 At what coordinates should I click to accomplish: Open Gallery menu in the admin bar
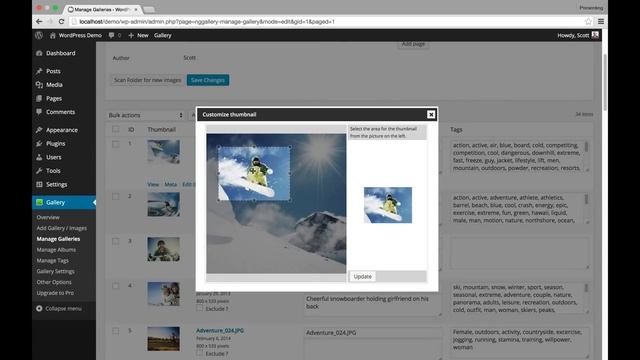[162, 36]
